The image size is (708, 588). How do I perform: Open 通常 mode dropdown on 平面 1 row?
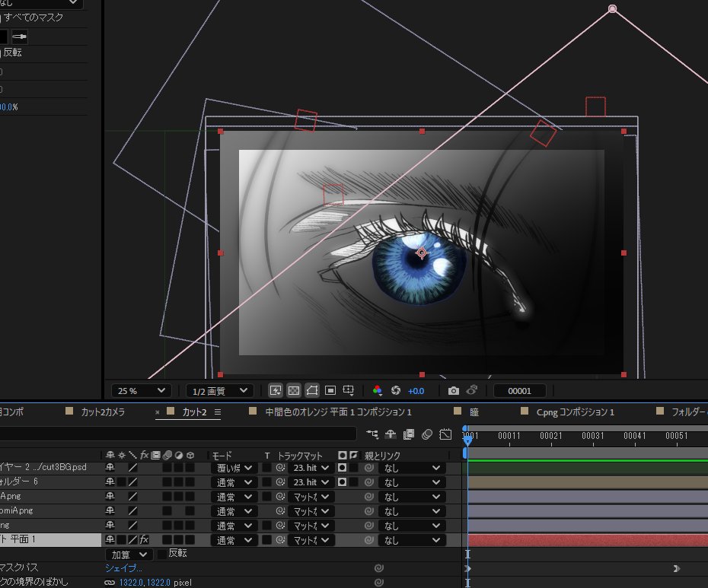(x=234, y=540)
